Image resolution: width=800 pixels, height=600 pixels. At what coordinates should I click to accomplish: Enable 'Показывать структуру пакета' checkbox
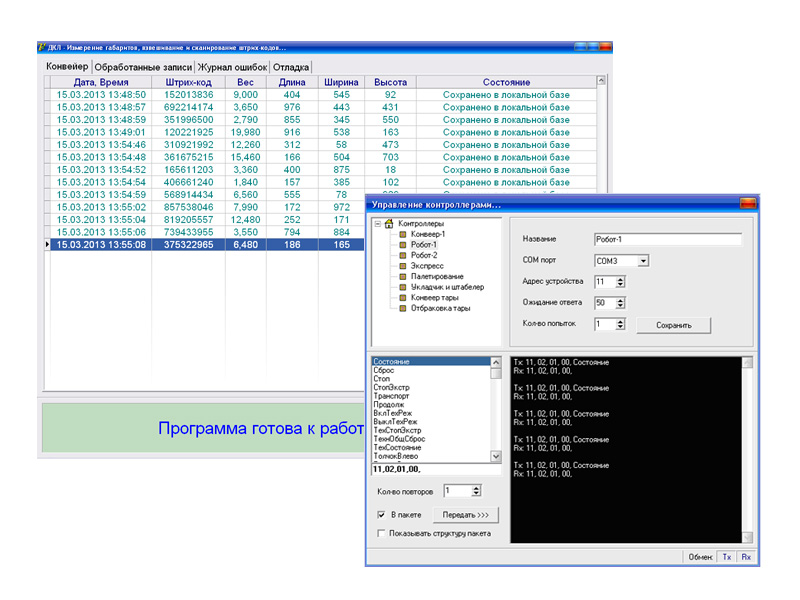coord(381,534)
